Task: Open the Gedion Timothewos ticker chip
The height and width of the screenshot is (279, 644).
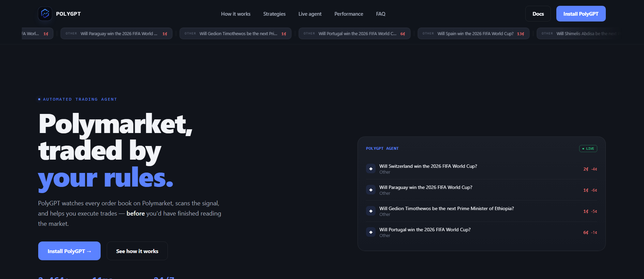Action: tap(235, 33)
